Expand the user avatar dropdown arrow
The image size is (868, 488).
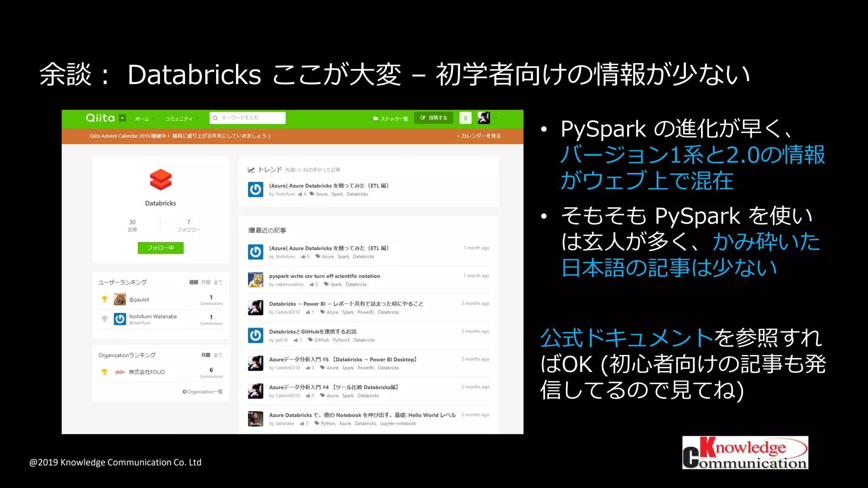click(x=496, y=118)
